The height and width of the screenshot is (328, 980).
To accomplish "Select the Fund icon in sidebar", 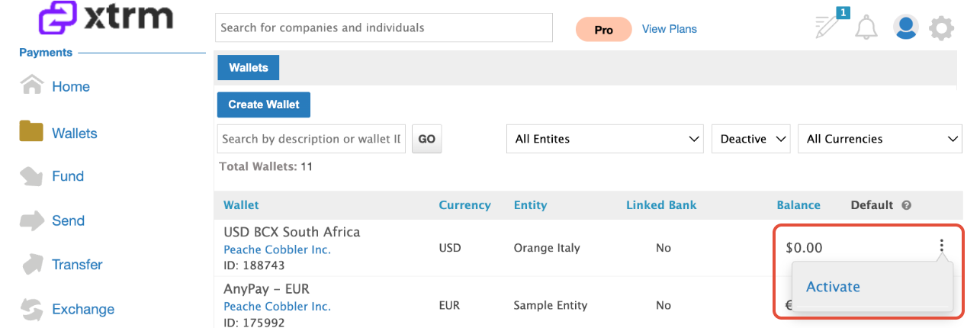I will point(31,176).
